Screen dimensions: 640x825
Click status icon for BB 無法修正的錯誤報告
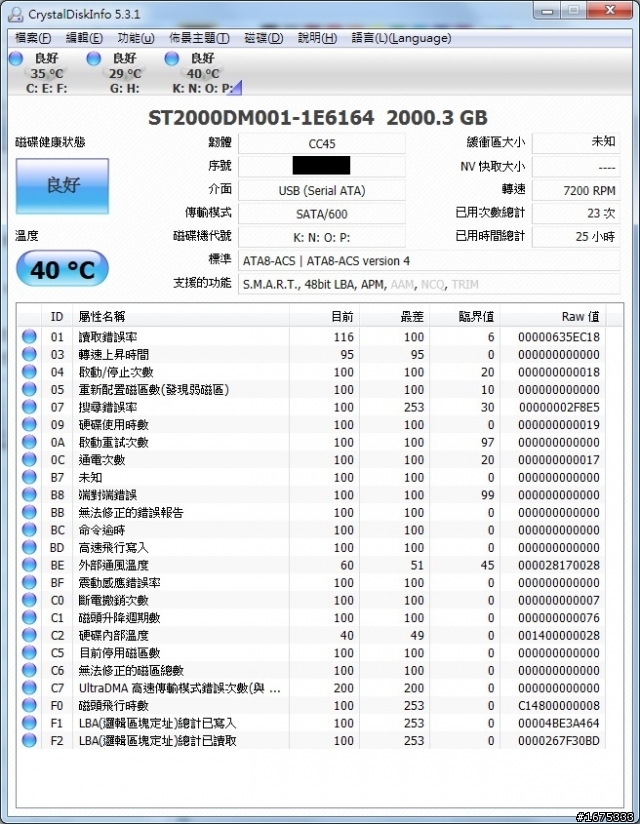(x=29, y=512)
